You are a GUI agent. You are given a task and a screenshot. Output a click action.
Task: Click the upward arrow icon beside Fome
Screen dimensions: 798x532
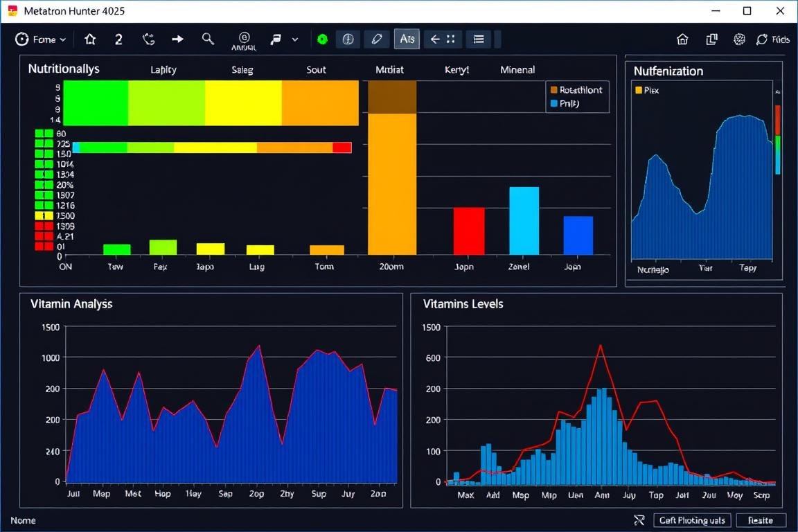point(90,39)
